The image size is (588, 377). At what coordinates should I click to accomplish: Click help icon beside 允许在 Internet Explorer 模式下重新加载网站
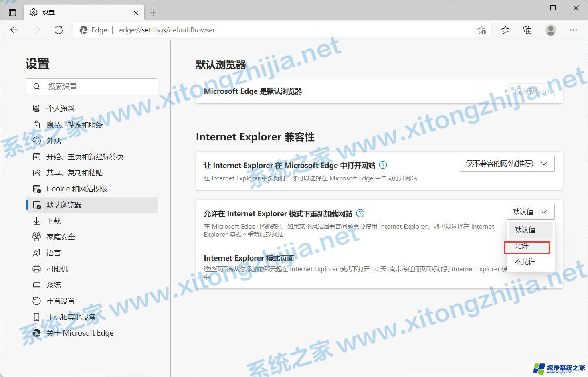click(360, 213)
